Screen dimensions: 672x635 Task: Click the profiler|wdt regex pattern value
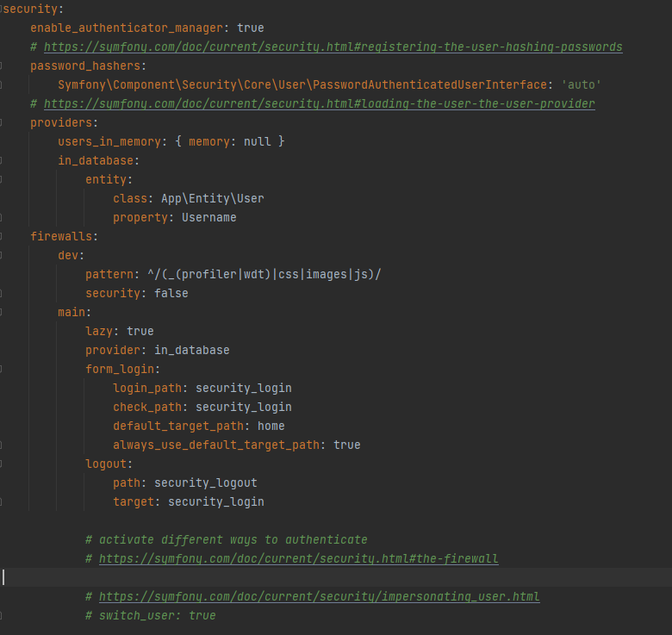pos(264,274)
